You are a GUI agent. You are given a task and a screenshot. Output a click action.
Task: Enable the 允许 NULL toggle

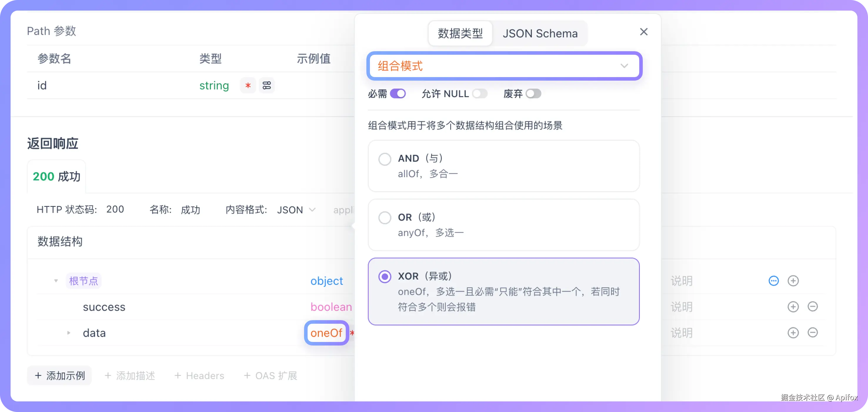tap(480, 94)
